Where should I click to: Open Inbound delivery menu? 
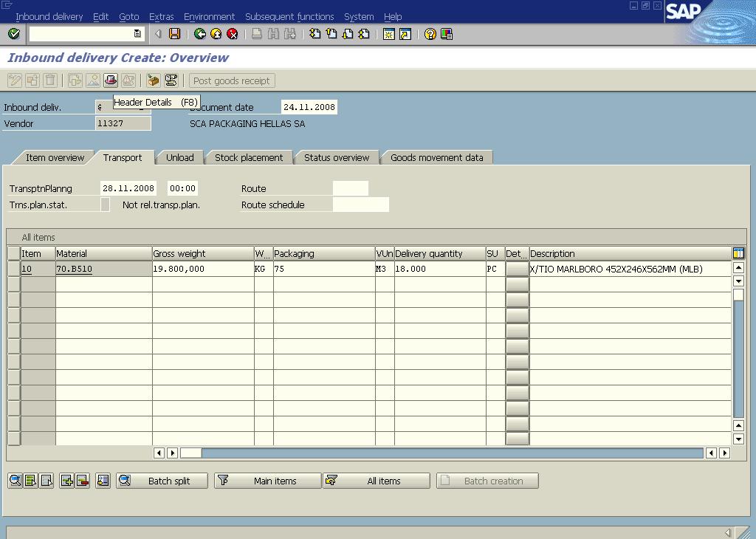(x=49, y=16)
